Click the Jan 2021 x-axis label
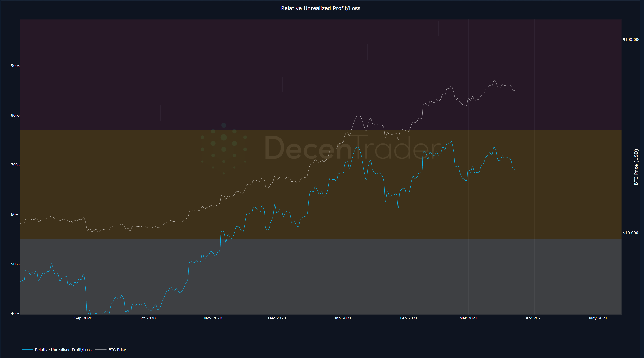The width and height of the screenshot is (644, 358). pyautogui.click(x=343, y=318)
